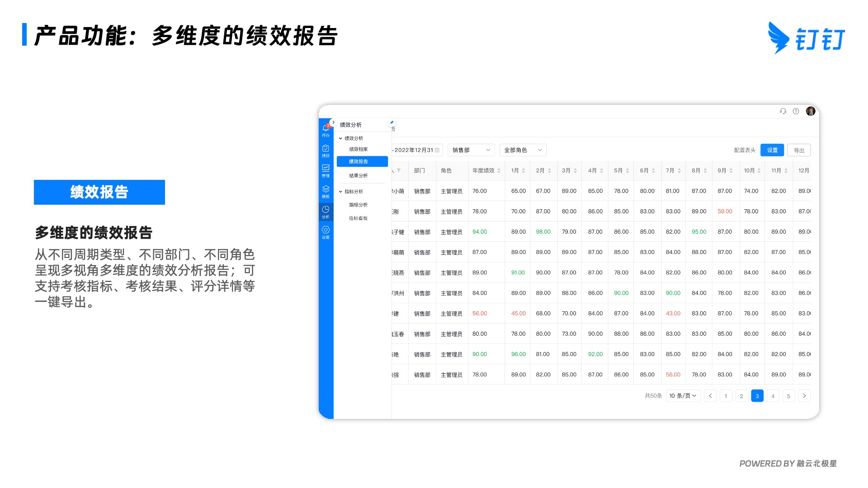Open the 销售部 department dropdown
Image resolution: width=868 pixels, height=488 pixels.
coord(471,150)
